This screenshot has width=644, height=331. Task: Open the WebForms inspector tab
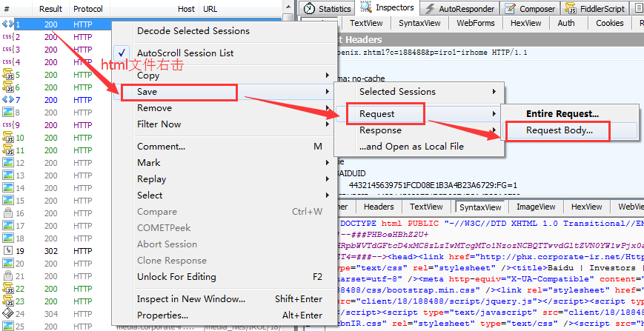476,24
